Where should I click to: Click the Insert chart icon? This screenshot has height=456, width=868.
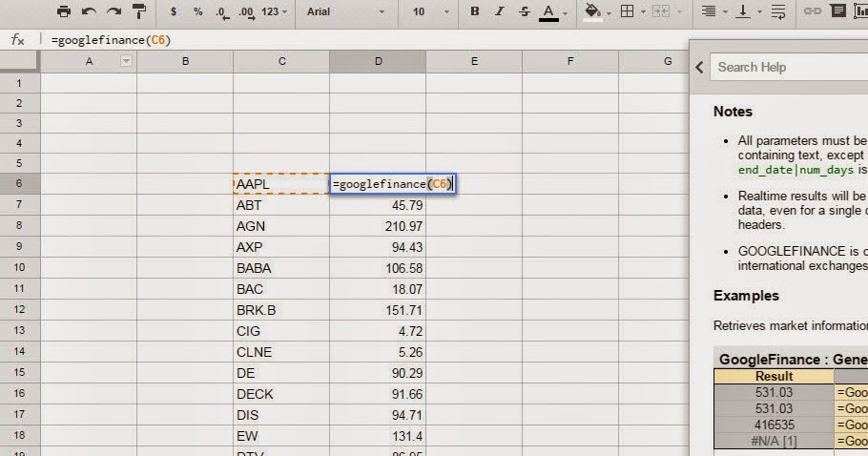click(860, 11)
